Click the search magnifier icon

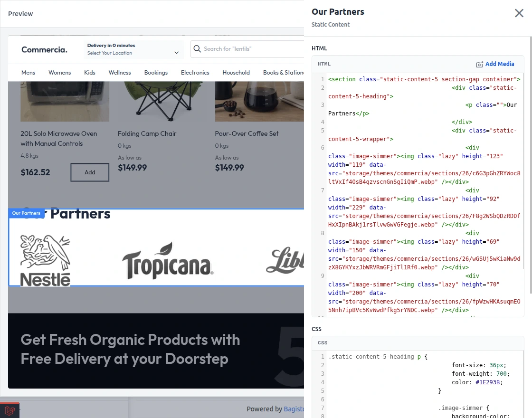(197, 49)
